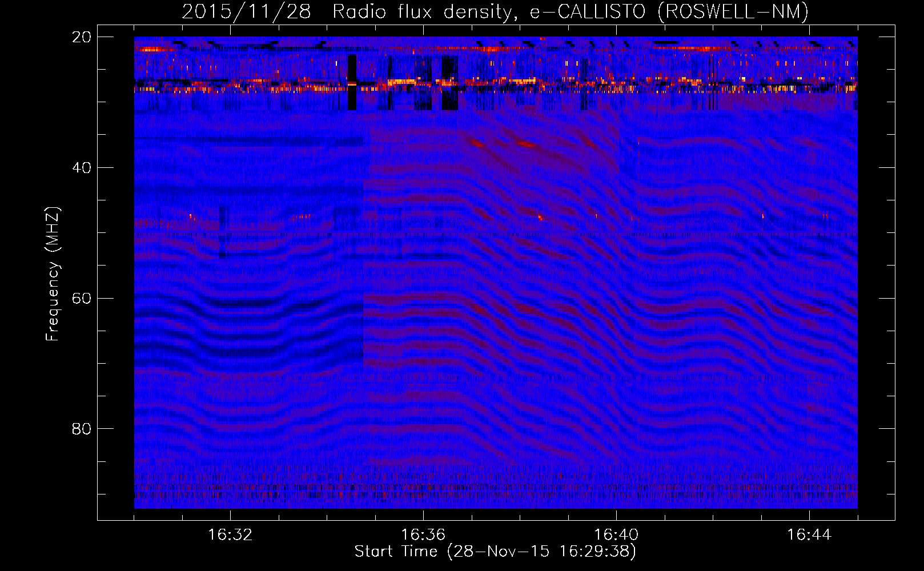Image resolution: width=924 pixels, height=571 pixels.
Task: Select the '60' frequency axis label
Action: click(82, 299)
